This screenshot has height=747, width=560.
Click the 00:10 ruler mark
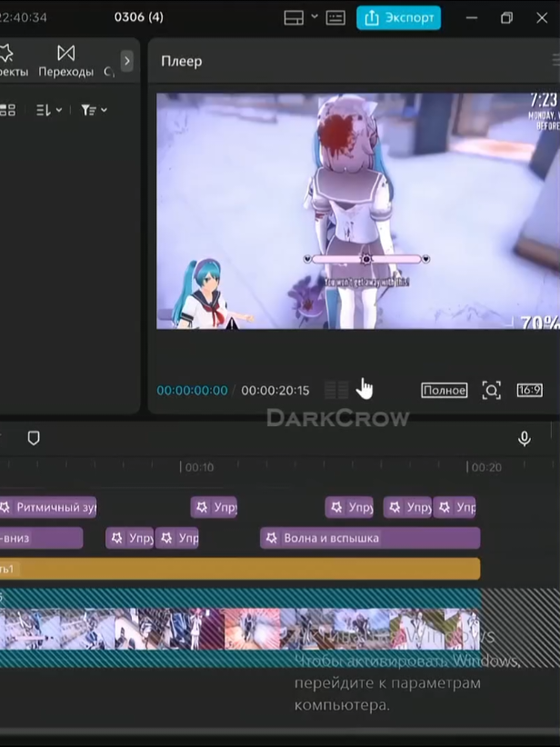pos(198,467)
